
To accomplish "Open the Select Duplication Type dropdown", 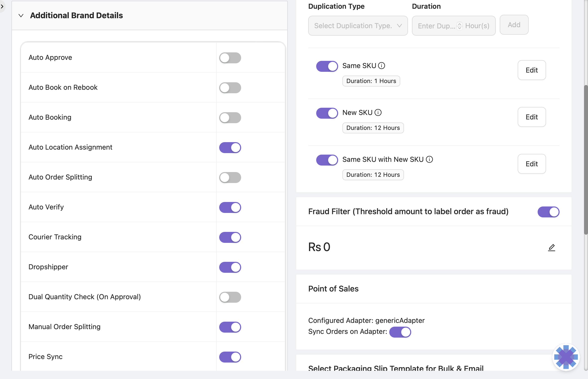I will [x=358, y=26].
